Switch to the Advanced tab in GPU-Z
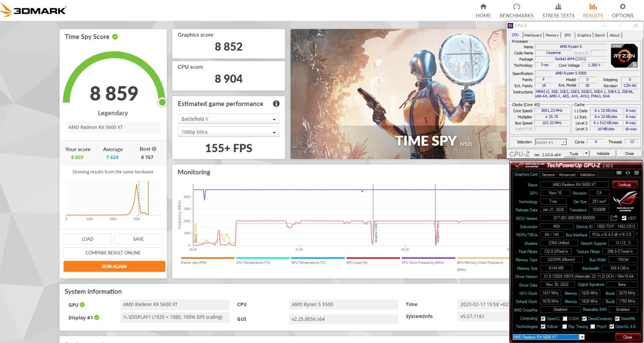This screenshot has height=343, width=644. click(567, 175)
